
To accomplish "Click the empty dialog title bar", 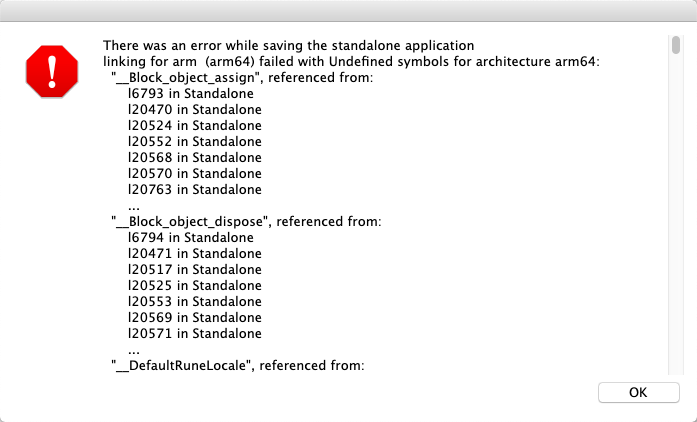I will [x=348, y=12].
